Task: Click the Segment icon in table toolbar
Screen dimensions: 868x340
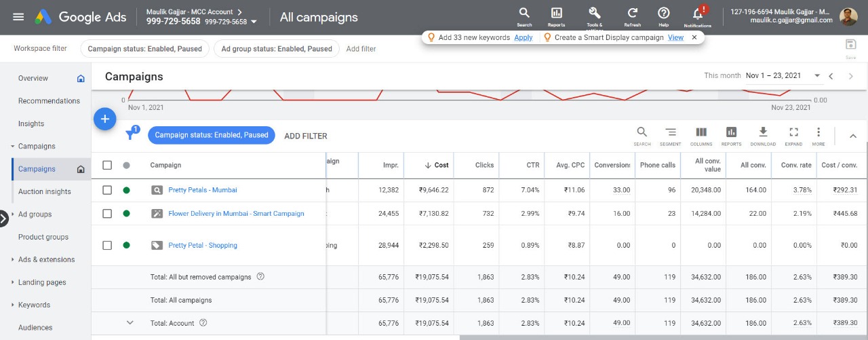Action: click(x=670, y=132)
